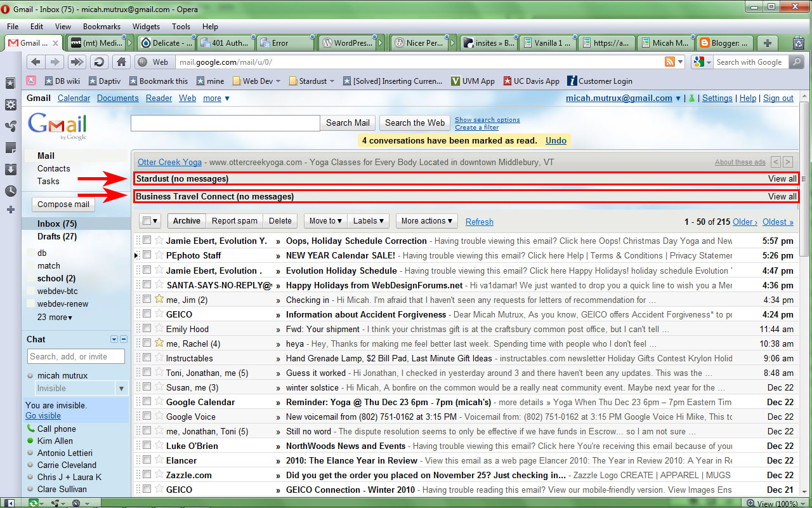Screen dimensions: 812x508
Task: Expand the Google 'more' links menu
Action: (x=216, y=98)
